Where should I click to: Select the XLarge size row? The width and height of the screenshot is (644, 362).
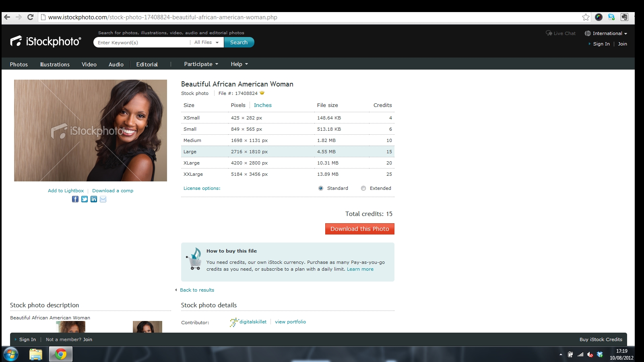point(288,163)
